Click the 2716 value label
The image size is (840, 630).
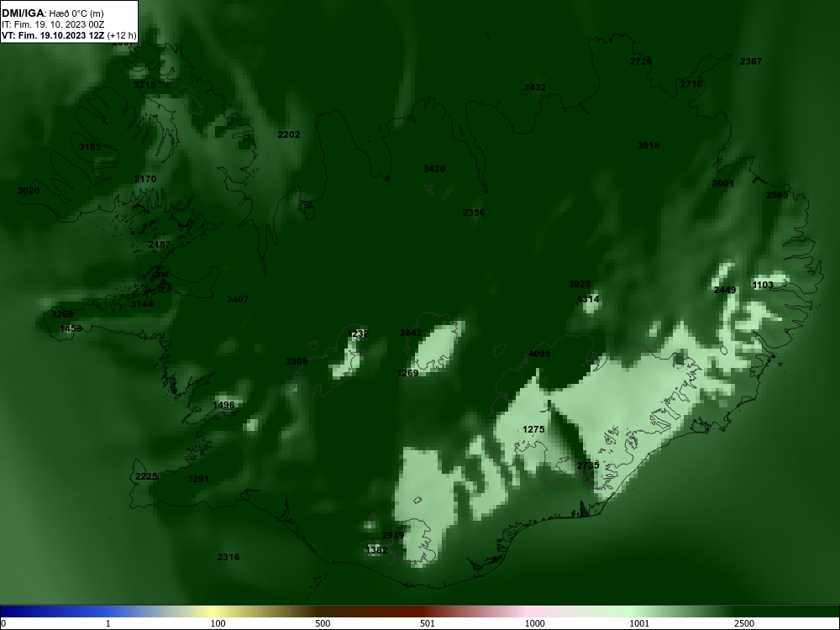click(x=691, y=84)
